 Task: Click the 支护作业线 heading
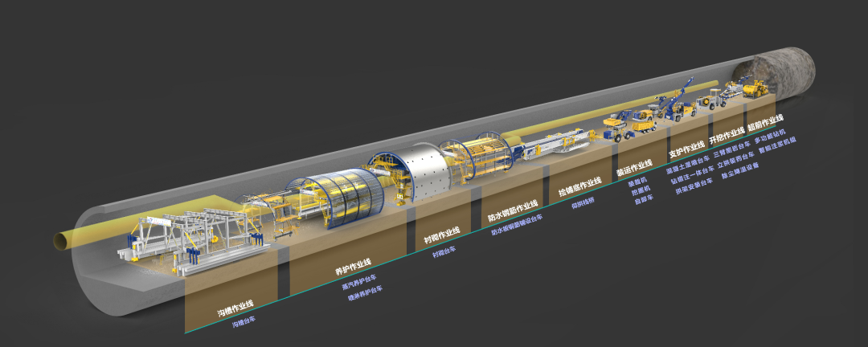[686, 149]
